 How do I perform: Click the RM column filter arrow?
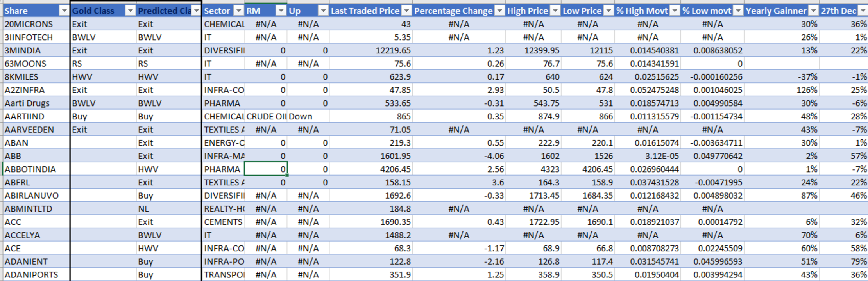[281, 11]
